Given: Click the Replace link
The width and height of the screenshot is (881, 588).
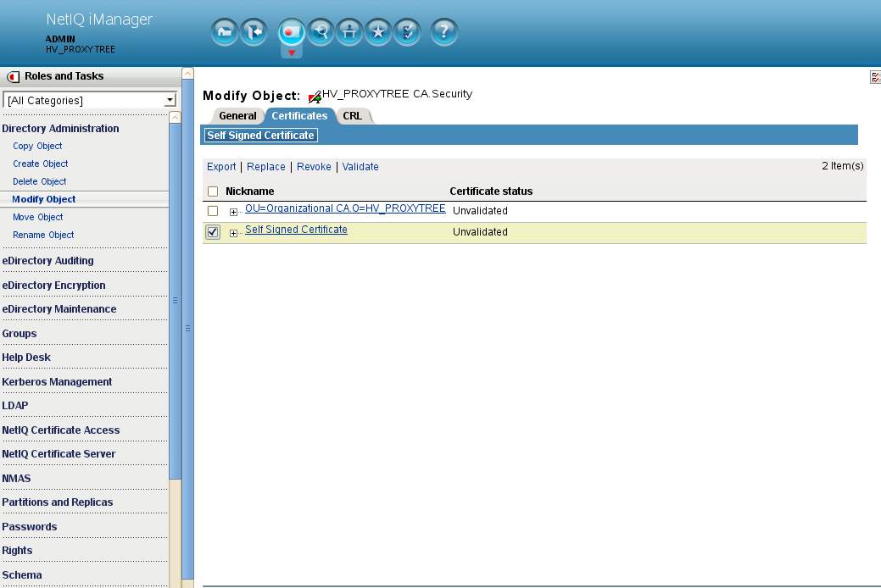Looking at the screenshot, I should [265, 167].
